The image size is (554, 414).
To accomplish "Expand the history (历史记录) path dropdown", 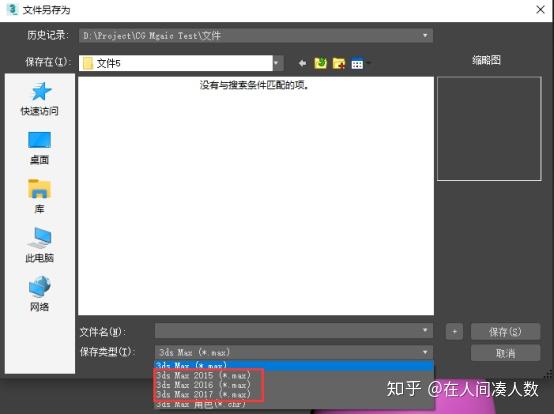I will click(425, 35).
